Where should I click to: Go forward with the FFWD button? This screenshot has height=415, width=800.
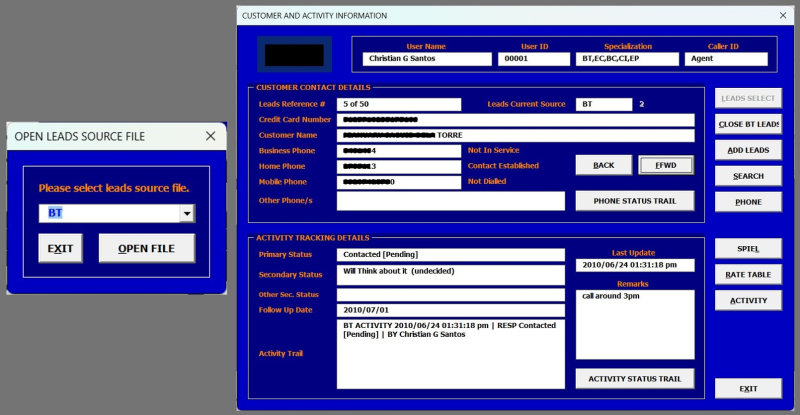tap(665, 165)
